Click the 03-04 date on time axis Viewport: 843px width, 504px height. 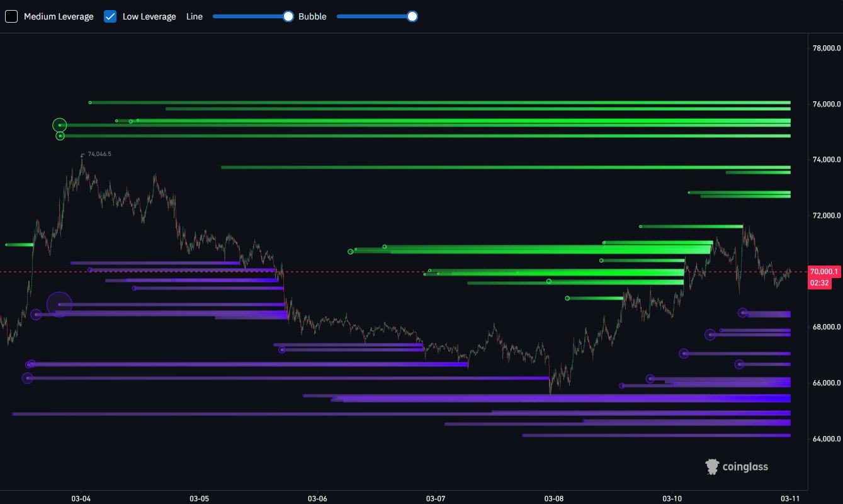(81, 496)
